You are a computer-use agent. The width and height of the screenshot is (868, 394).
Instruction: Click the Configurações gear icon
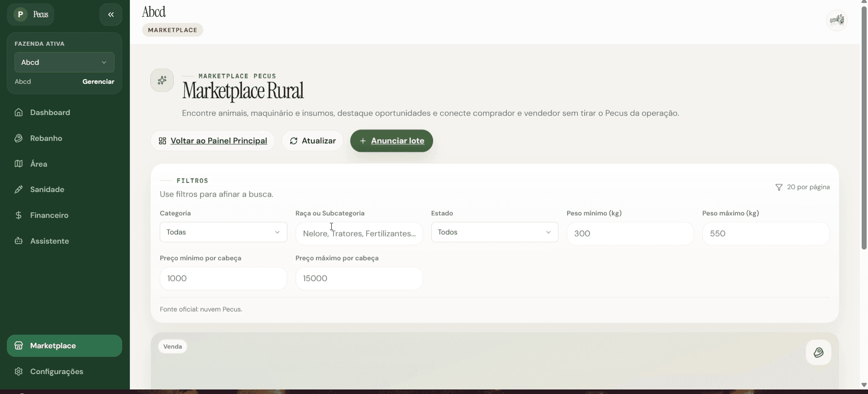(19, 371)
